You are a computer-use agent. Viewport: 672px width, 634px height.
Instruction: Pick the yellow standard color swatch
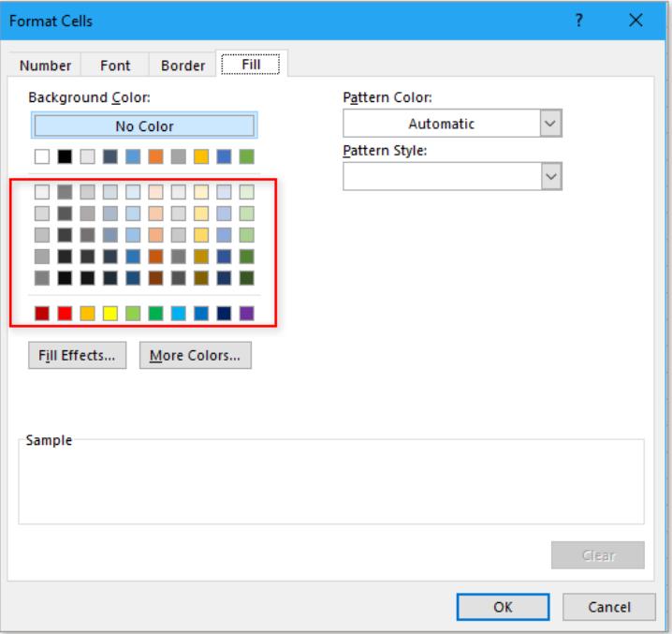click(110, 312)
